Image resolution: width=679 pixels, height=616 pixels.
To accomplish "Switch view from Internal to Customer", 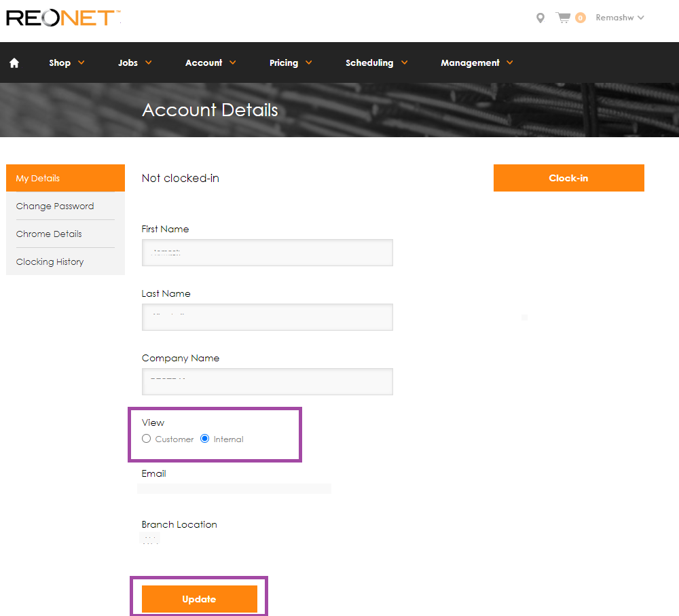I will 146,439.
